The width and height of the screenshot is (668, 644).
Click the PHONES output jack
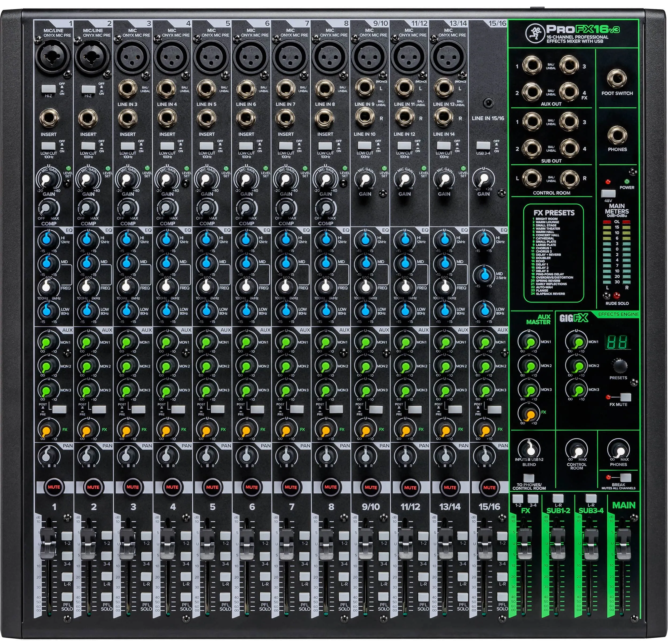coord(617,135)
